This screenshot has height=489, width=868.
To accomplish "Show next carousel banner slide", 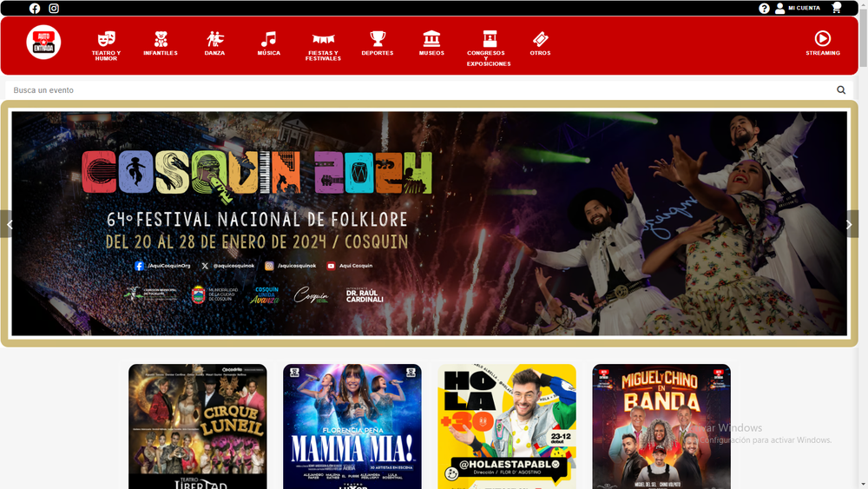I will 850,224.
